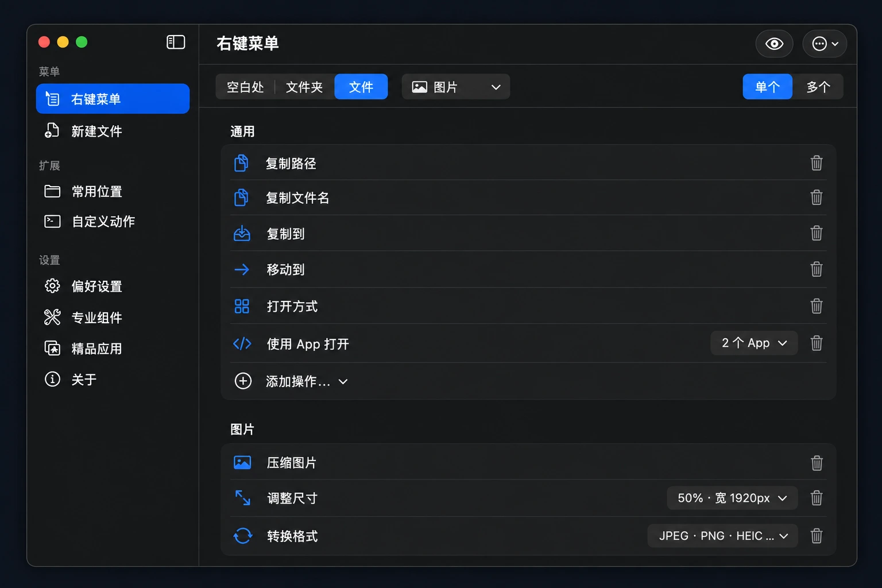Delete the 移动到 action

(817, 269)
